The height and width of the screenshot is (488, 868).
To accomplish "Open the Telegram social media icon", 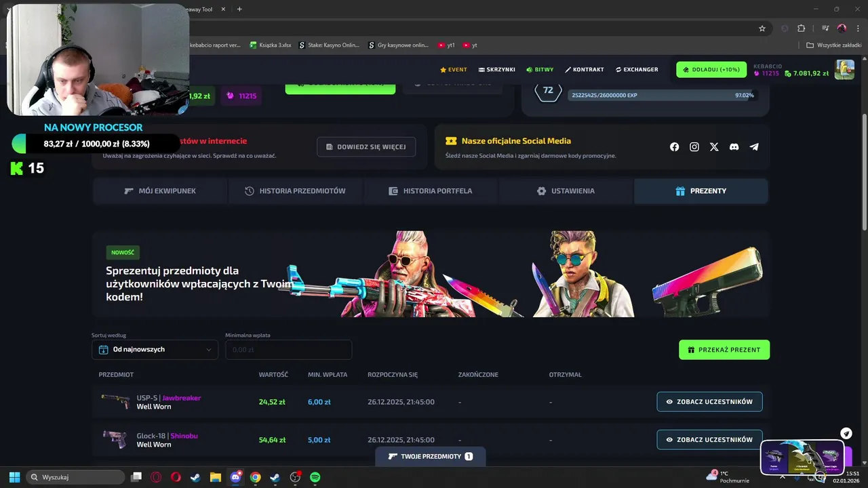I will [754, 146].
